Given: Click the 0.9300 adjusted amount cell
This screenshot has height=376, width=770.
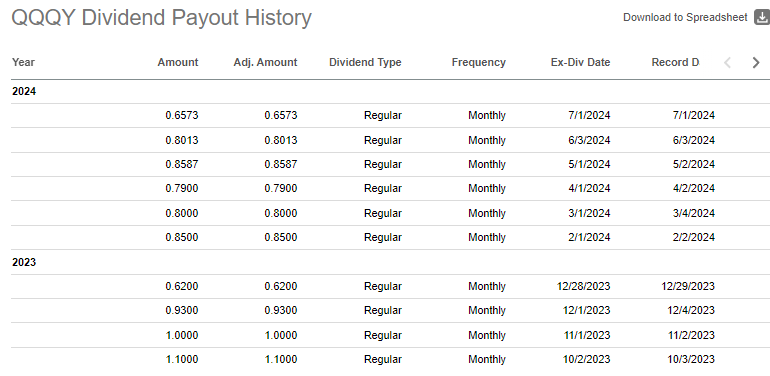Looking at the screenshot, I should [281, 310].
